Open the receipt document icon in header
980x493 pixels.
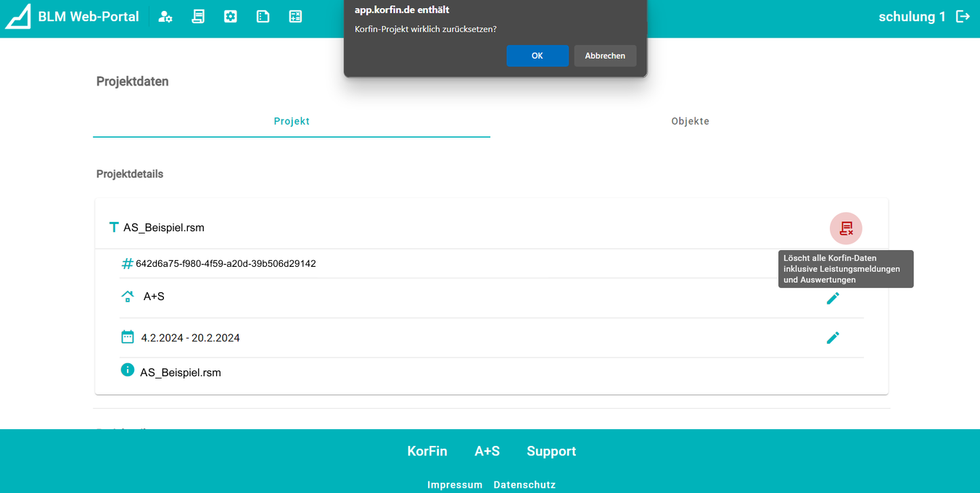pos(198,17)
